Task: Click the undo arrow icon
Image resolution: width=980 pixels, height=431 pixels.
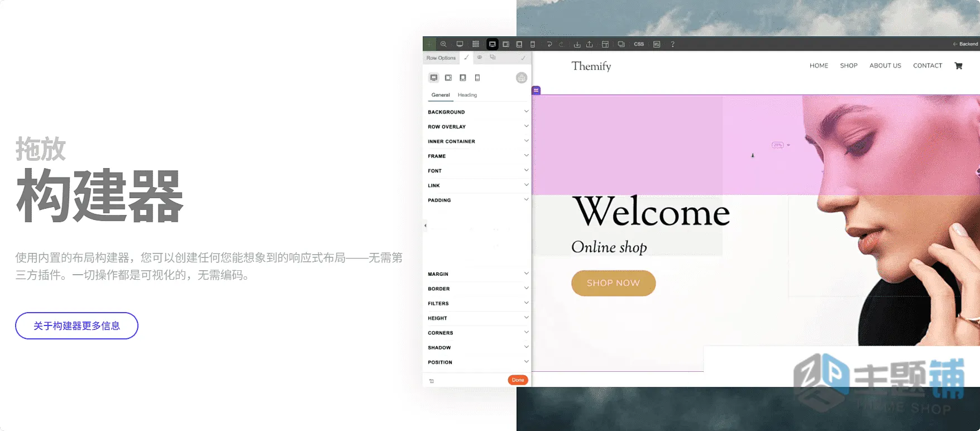Action: [x=549, y=44]
